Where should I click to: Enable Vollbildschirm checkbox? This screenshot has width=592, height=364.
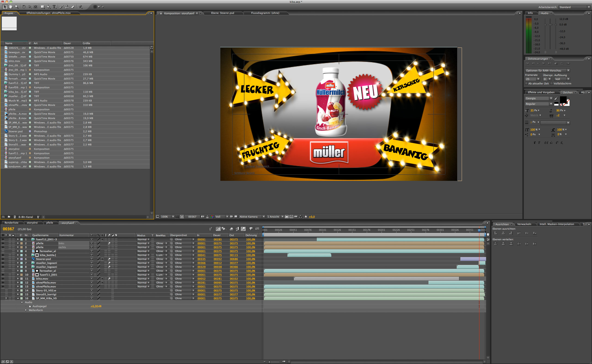[x=552, y=83]
